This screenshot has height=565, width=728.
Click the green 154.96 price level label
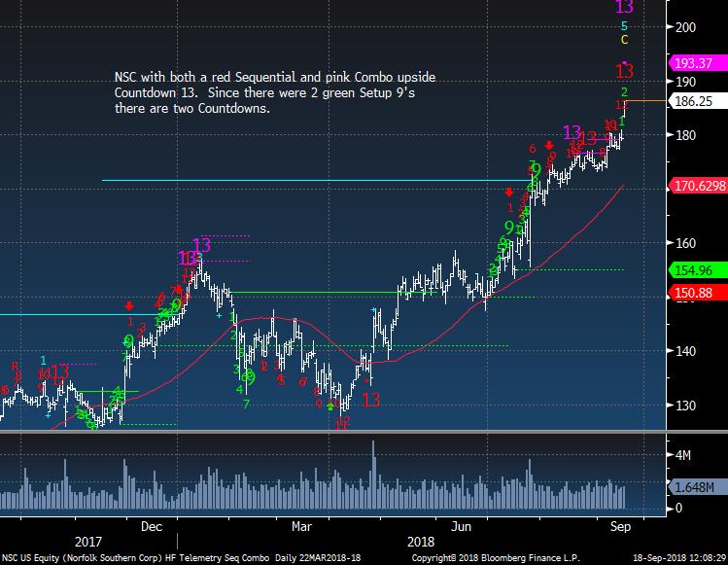click(697, 270)
